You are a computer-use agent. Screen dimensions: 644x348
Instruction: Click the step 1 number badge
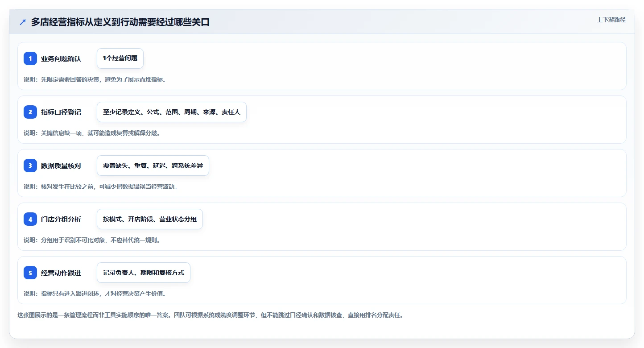coord(30,58)
